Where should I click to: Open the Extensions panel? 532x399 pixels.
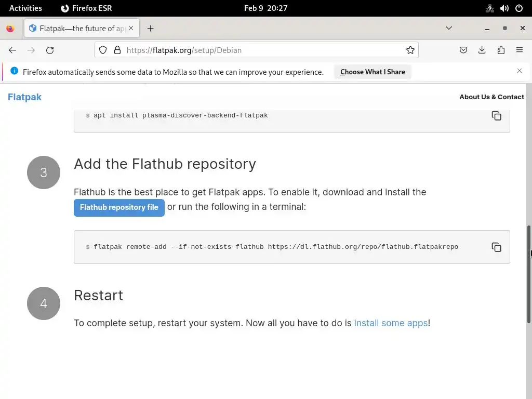(501, 50)
